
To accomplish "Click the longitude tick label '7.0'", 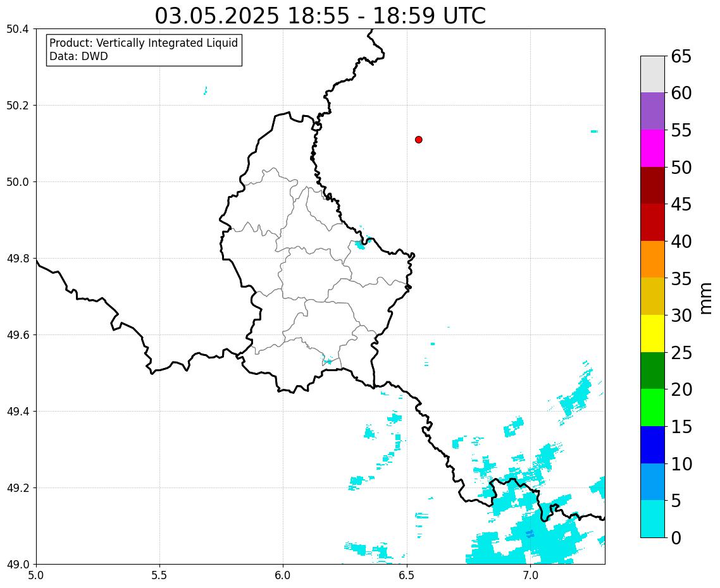I will coord(530,575).
